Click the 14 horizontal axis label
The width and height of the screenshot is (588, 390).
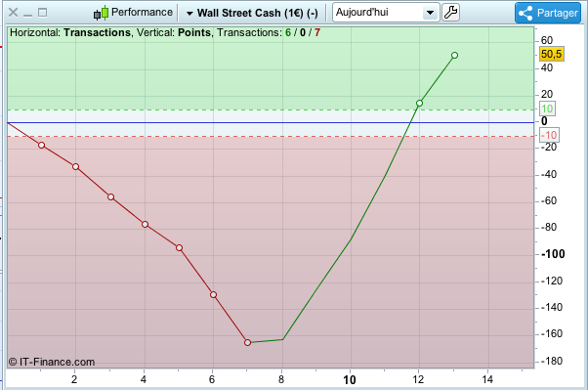(487, 380)
